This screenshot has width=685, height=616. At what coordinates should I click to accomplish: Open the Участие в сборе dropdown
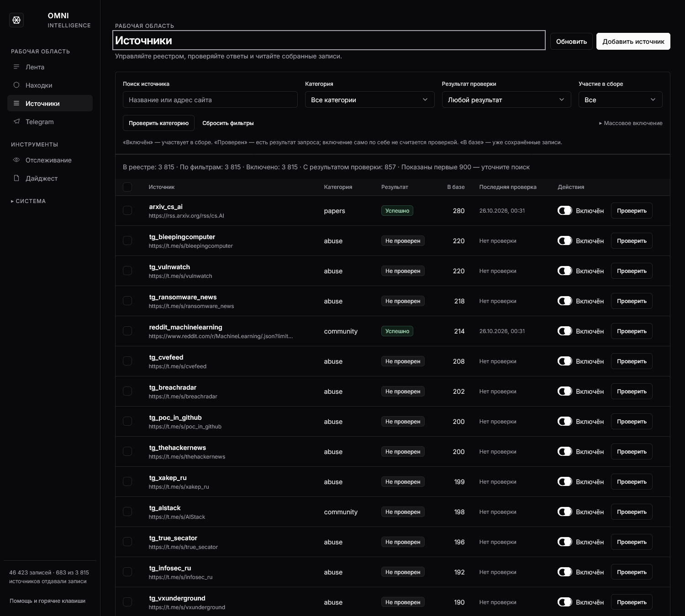620,100
